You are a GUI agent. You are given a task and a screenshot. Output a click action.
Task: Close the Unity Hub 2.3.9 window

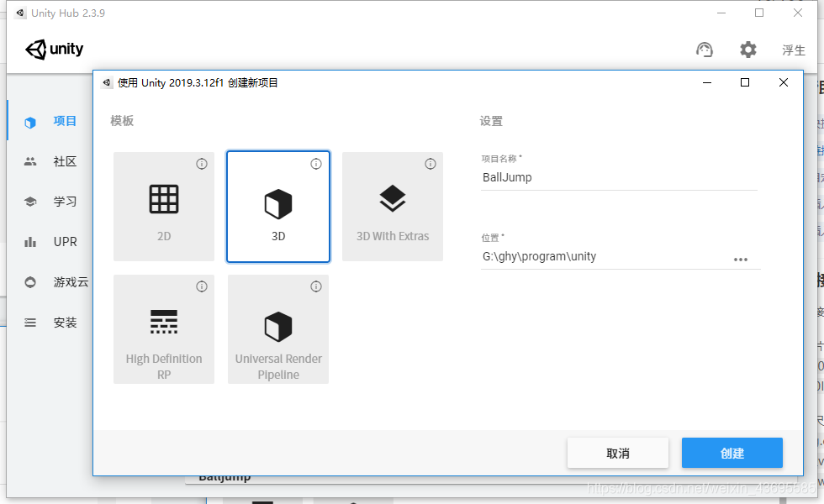(x=797, y=13)
